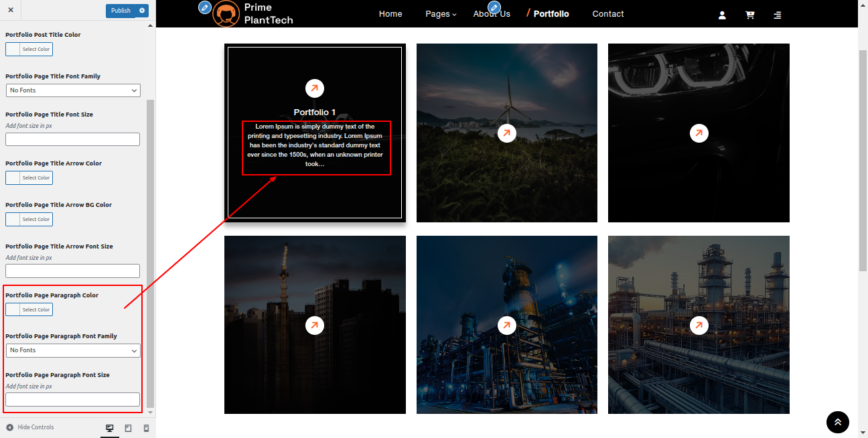Open Portfolio Page Title Font Family dropdown
This screenshot has width=868, height=438.
click(73, 90)
